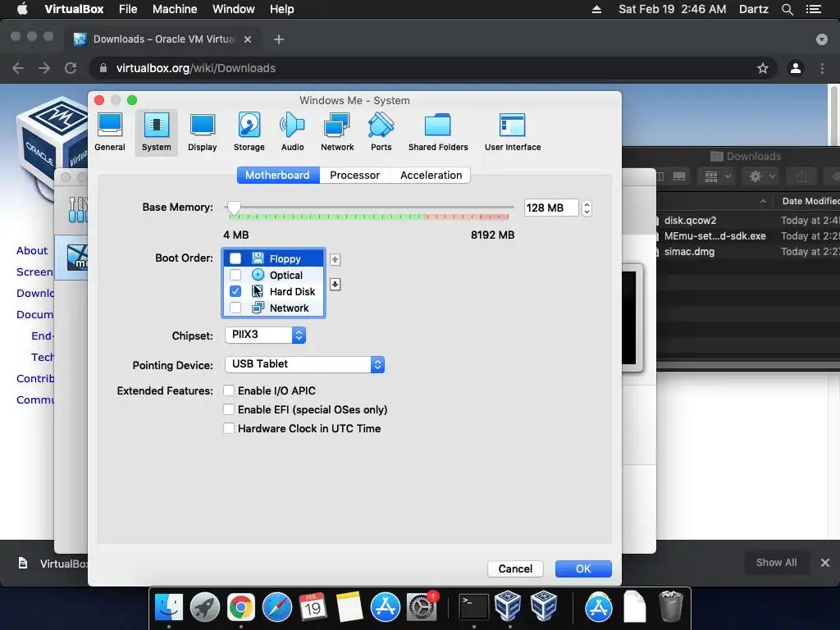The width and height of the screenshot is (840, 630).
Task: Open the About link on the webpage
Action: (x=32, y=250)
